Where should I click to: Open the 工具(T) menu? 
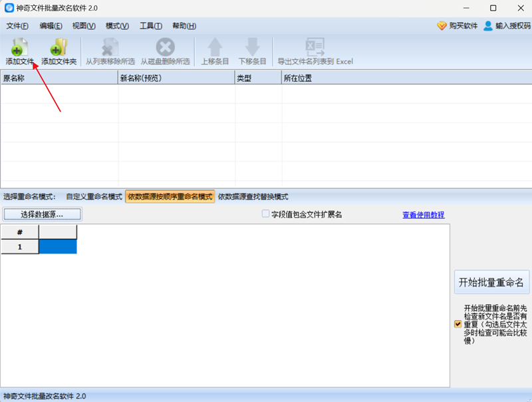pos(151,26)
